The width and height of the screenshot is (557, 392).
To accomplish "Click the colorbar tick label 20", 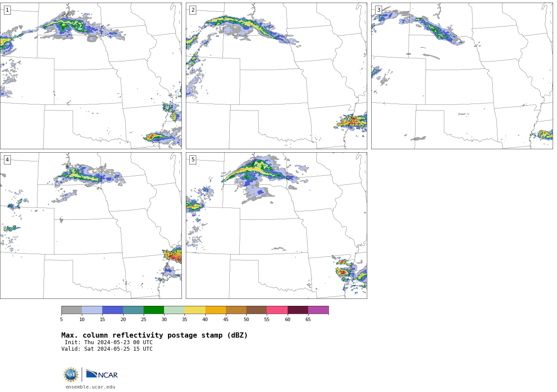I will [123, 320].
